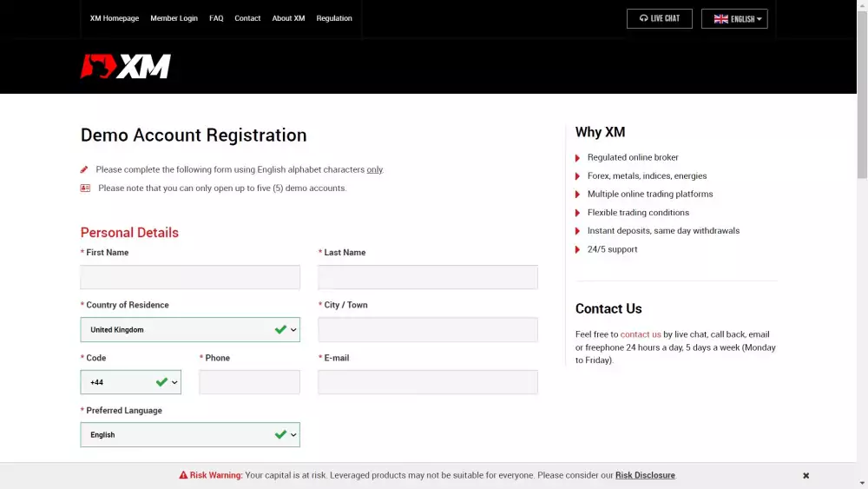868x489 pixels.
Task: Click the red pencil icon
Action: pyautogui.click(x=84, y=169)
